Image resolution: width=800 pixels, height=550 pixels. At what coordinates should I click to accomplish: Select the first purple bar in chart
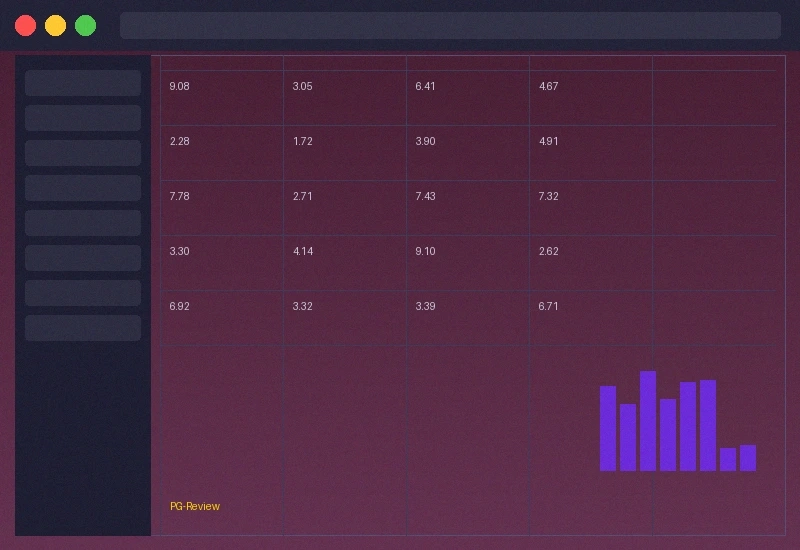pyautogui.click(x=608, y=428)
